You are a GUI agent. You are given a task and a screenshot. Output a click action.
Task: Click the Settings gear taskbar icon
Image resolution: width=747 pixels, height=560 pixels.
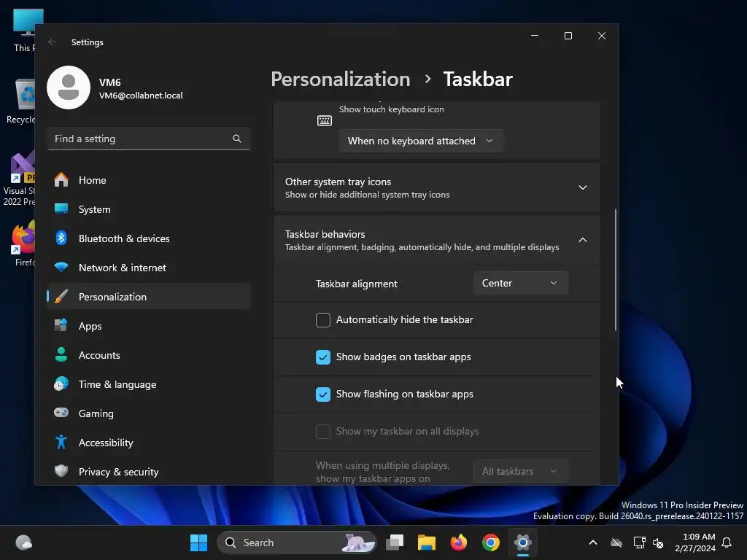click(x=522, y=542)
